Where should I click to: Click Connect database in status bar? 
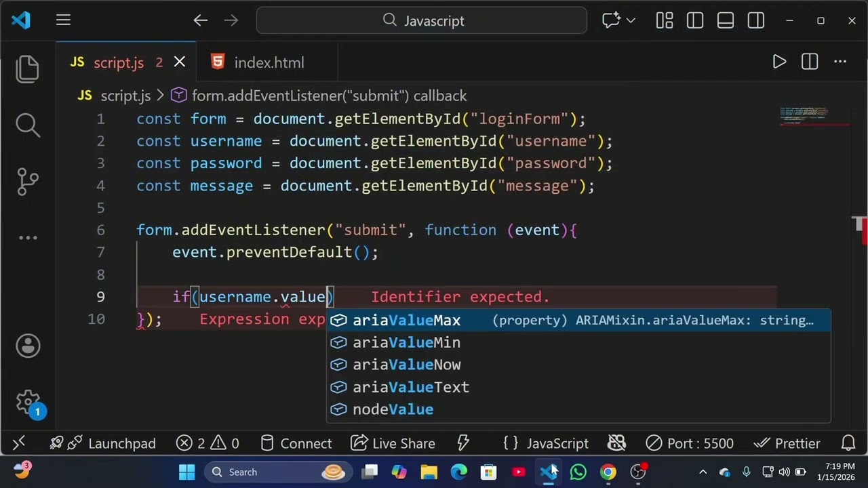tap(296, 443)
